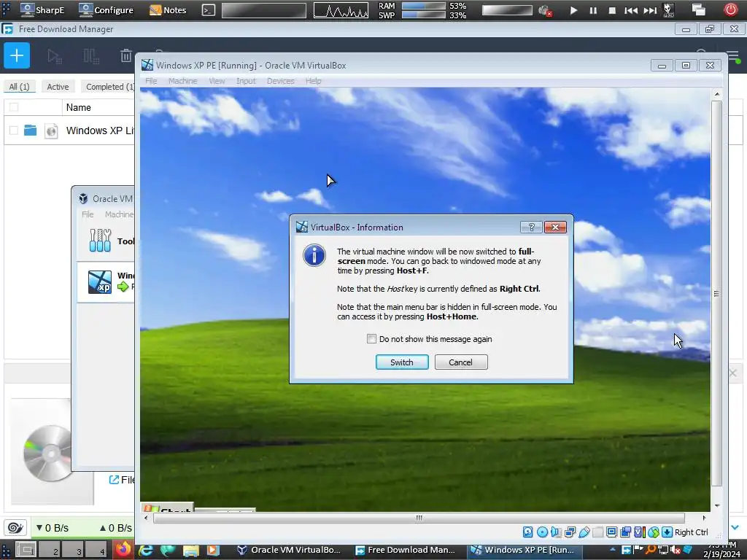Click the Name column header

[79, 108]
